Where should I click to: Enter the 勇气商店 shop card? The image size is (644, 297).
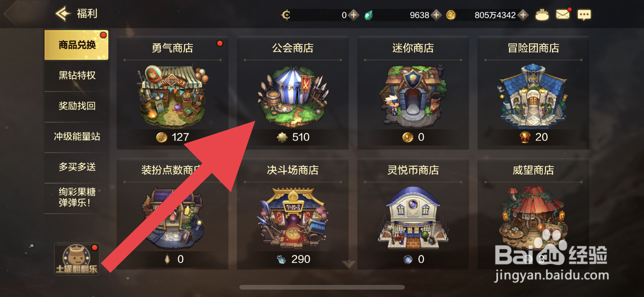click(x=172, y=93)
